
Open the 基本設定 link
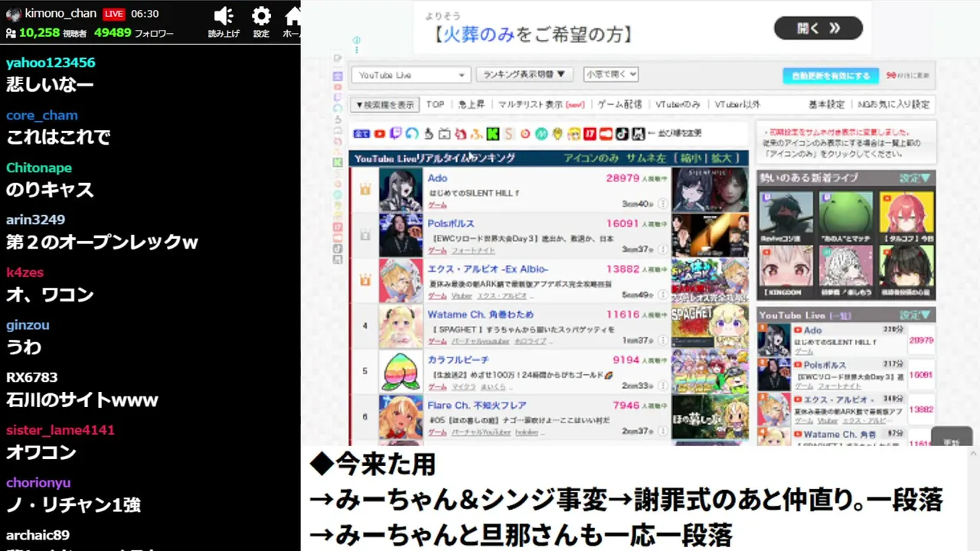tap(826, 104)
